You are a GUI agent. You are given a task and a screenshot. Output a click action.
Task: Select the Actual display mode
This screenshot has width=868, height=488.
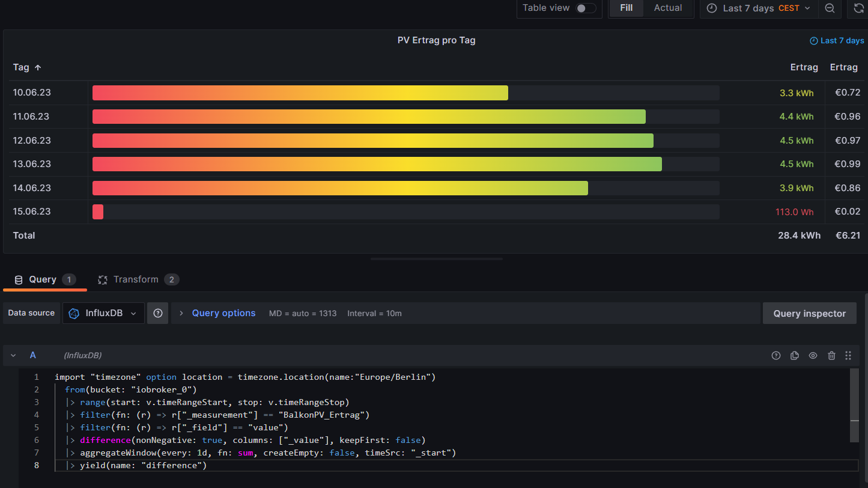668,8
